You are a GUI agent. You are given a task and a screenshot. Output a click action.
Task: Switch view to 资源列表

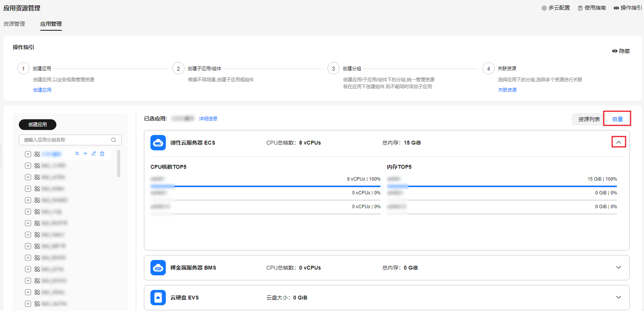click(589, 119)
